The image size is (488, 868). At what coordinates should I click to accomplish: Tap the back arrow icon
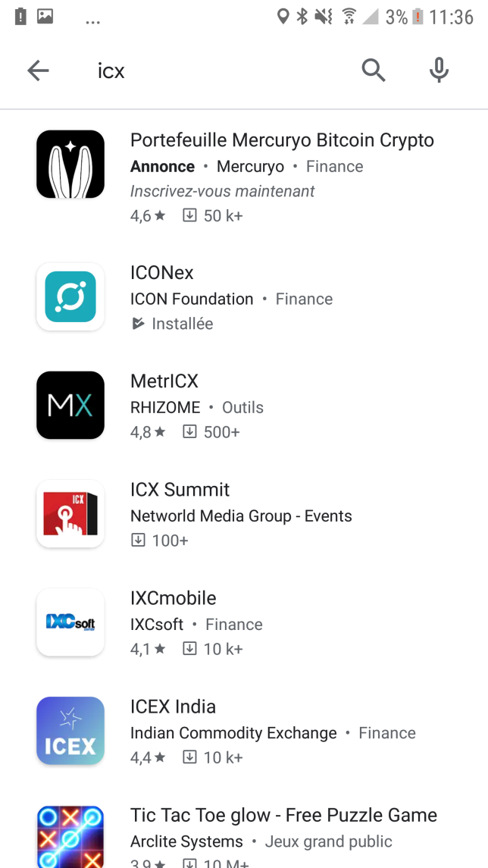coord(38,71)
